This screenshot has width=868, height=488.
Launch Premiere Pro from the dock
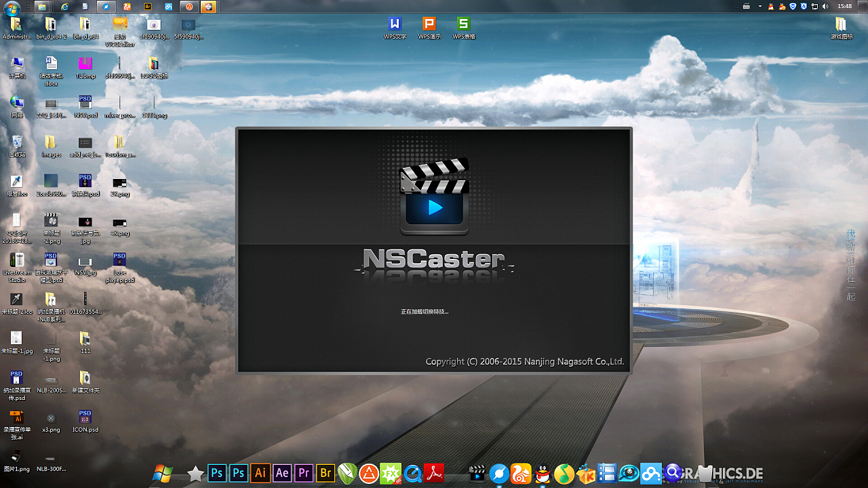coord(303,473)
